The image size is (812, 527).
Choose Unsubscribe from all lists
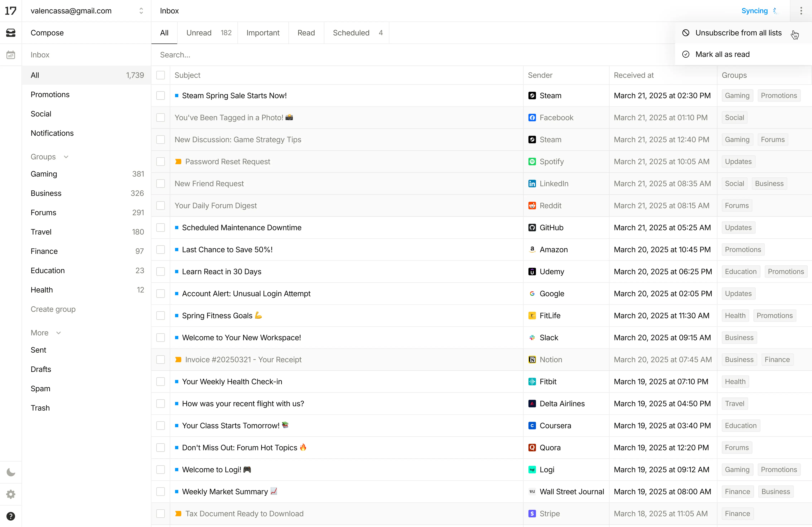click(743, 33)
